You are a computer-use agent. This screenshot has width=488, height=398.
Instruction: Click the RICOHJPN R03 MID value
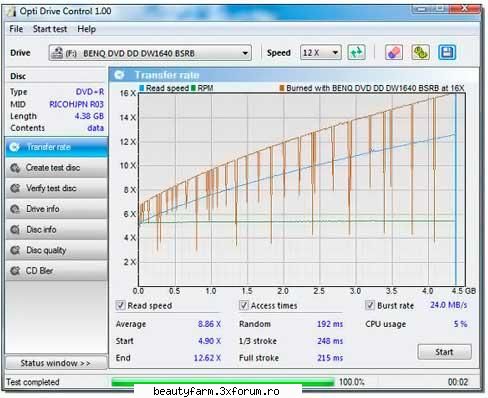(76, 104)
